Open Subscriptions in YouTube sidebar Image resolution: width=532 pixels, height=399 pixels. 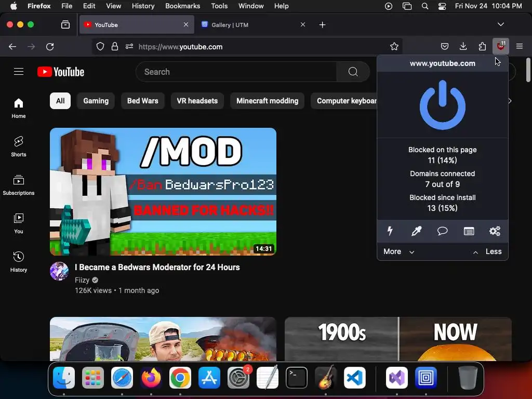click(19, 185)
